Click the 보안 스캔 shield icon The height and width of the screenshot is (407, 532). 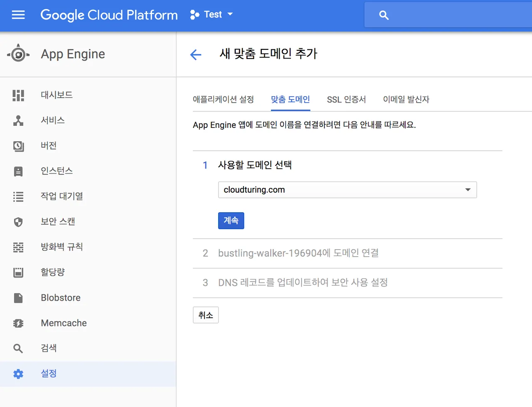pyautogui.click(x=18, y=222)
